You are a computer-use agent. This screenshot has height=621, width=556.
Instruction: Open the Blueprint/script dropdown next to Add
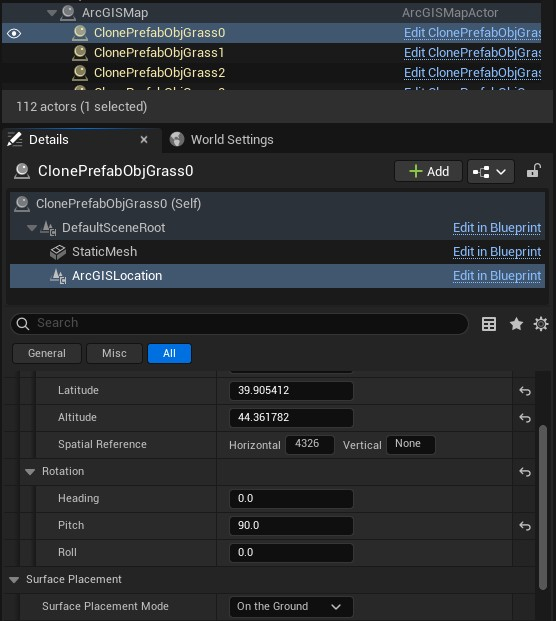[x=490, y=172]
